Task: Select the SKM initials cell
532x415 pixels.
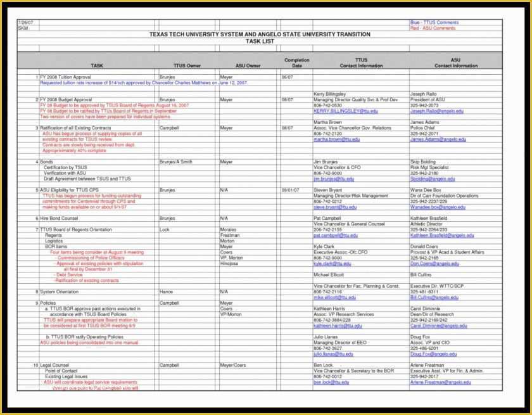Action: (x=23, y=28)
